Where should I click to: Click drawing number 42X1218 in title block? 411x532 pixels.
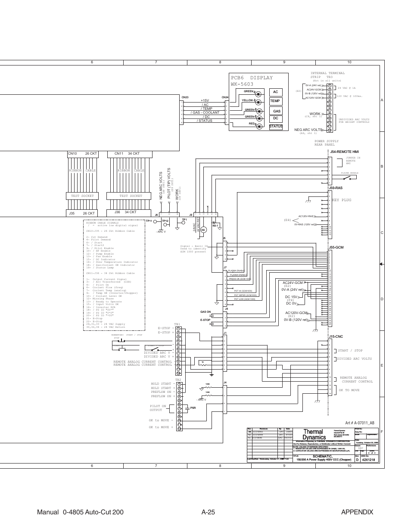pyautogui.click(x=368, y=460)
